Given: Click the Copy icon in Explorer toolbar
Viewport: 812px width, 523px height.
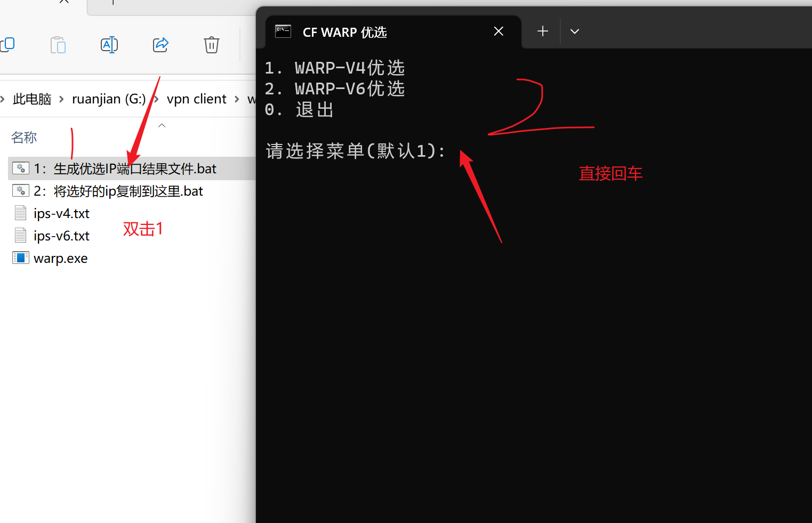Looking at the screenshot, I should point(7,45).
